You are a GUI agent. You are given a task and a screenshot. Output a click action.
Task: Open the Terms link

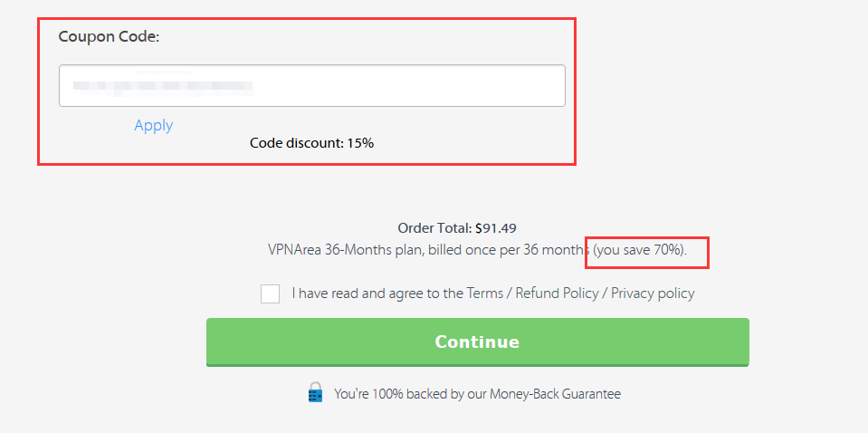[x=484, y=293]
